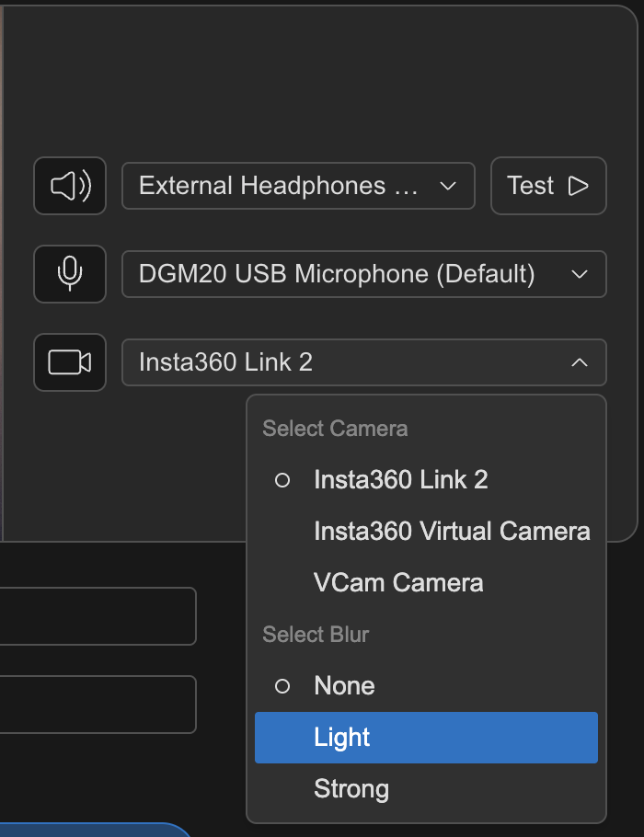This screenshot has height=837, width=644.
Task: Click the Select Blur section label
Action: point(316,634)
